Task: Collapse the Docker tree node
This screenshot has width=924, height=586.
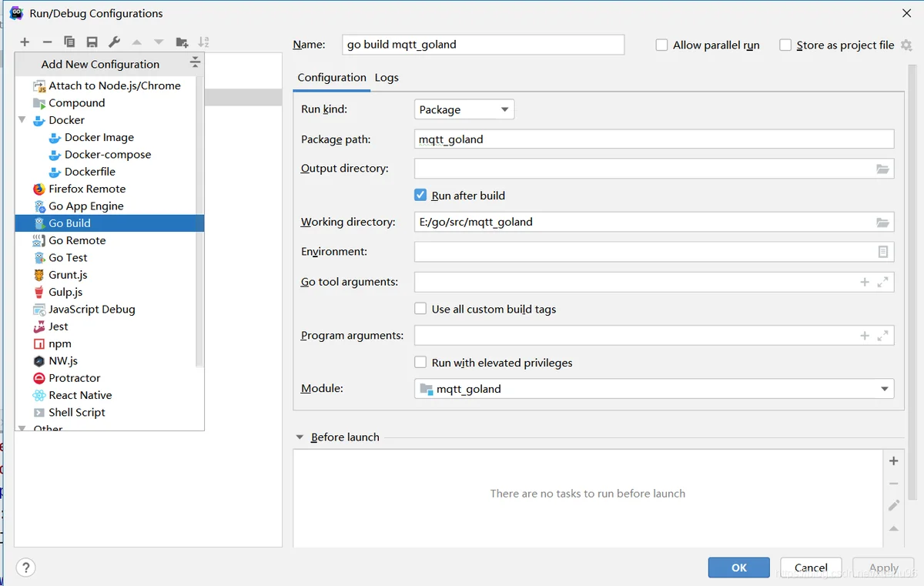Action: tap(22, 120)
